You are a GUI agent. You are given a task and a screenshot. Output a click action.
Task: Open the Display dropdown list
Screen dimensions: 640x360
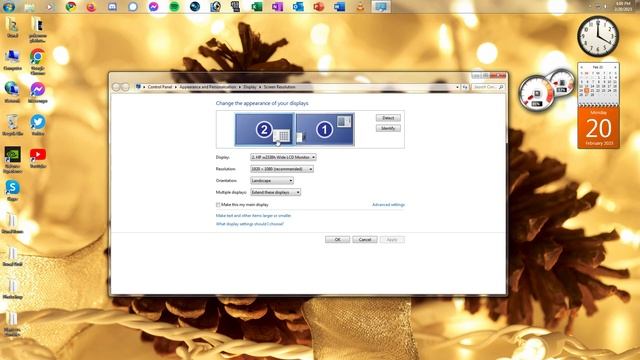coord(283,157)
